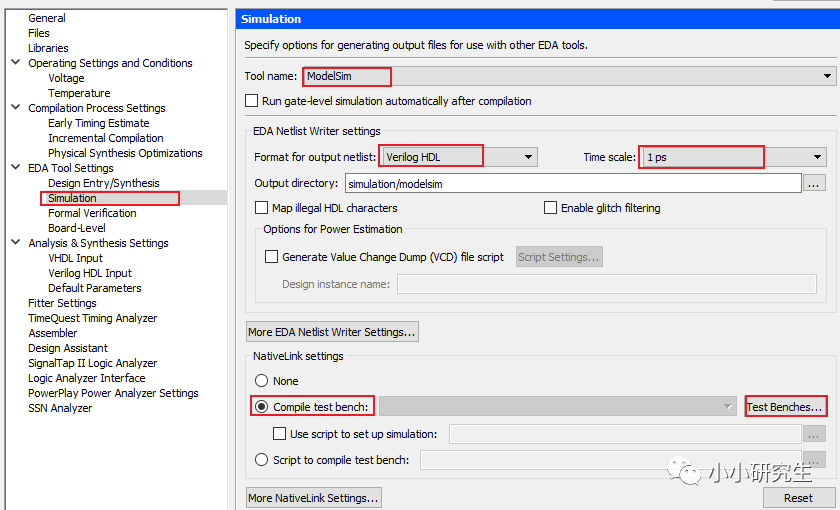Screen dimensions: 840x510
Task: Open TimeQuest Timing Analyzer settings
Action: click(x=92, y=318)
